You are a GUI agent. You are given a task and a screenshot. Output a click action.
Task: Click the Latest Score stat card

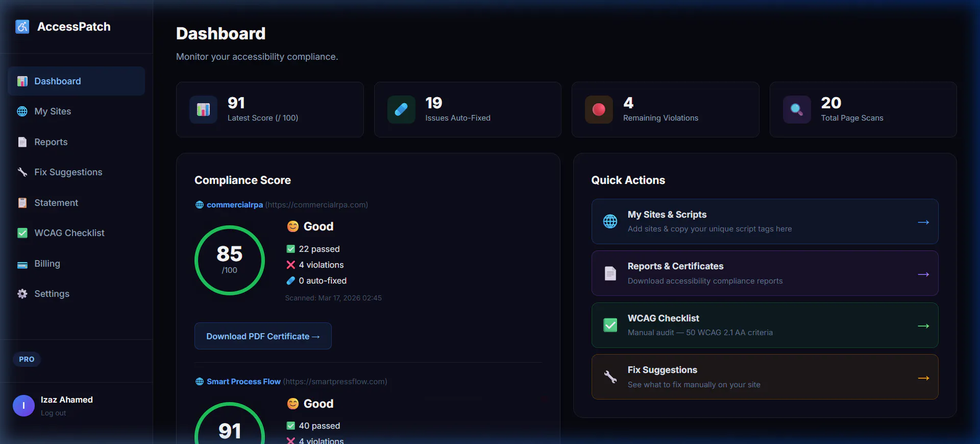click(x=269, y=109)
